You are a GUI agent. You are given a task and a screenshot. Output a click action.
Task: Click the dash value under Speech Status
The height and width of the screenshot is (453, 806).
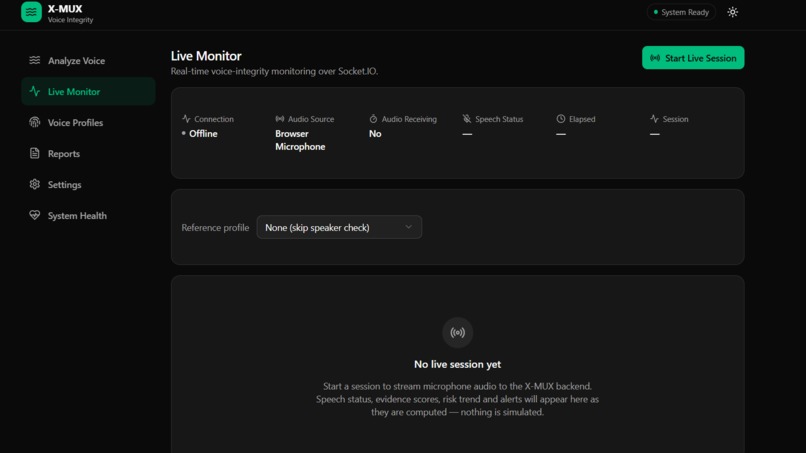[467, 134]
